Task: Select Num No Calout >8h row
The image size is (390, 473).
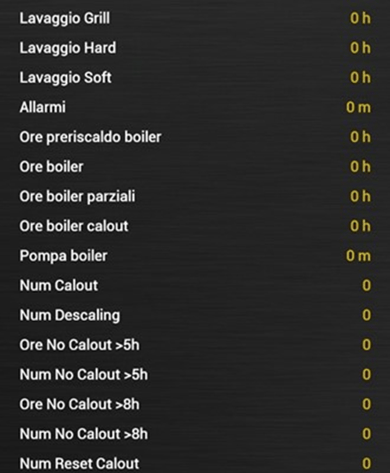Action: point(195,434)
